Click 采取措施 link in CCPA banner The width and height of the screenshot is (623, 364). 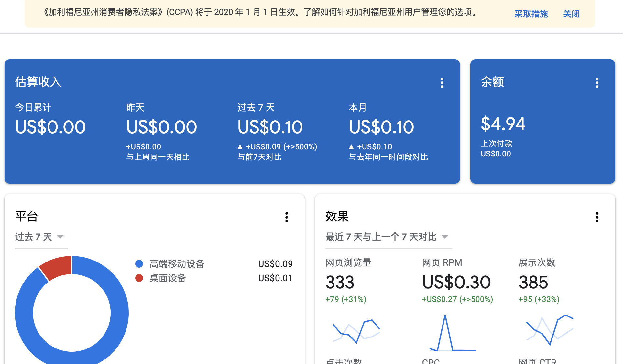(531, 14)
